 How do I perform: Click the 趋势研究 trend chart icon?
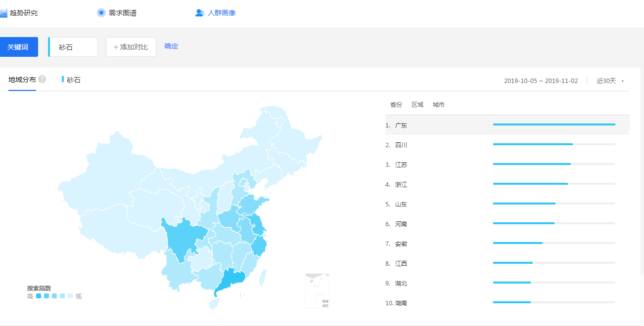coord(3,13)
